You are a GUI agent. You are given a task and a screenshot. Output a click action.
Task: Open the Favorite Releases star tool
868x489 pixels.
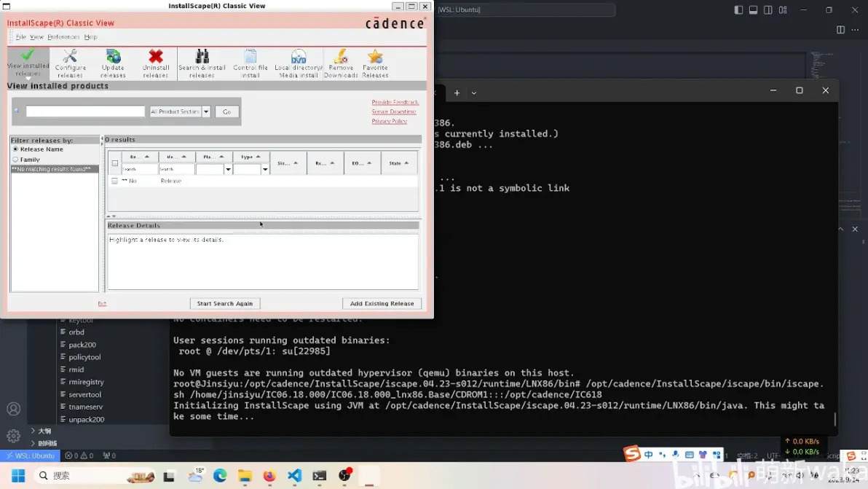point(375,63)
